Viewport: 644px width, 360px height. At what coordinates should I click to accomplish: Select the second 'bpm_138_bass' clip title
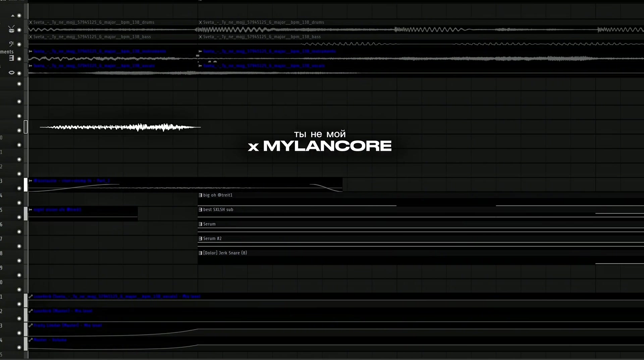262,37
